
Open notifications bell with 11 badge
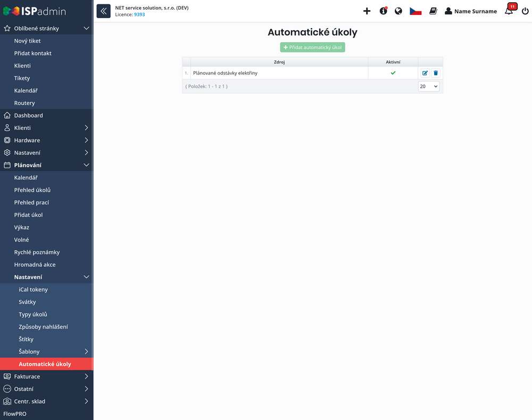click(x=509, y=11)
